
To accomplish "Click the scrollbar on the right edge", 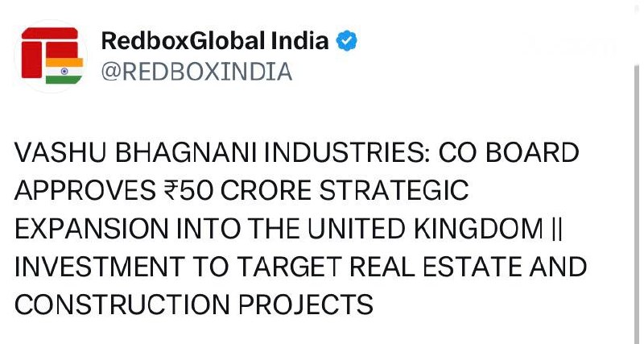I will pyautogui.click(x=636, y=201).
